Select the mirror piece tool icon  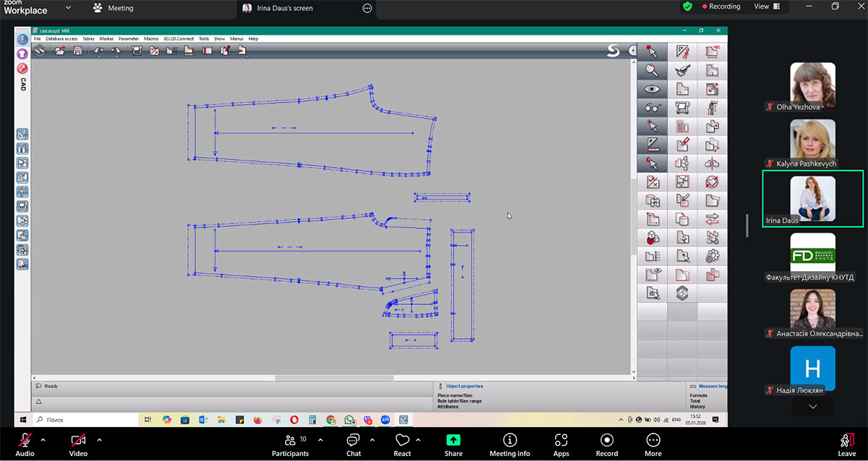(712, 163)
